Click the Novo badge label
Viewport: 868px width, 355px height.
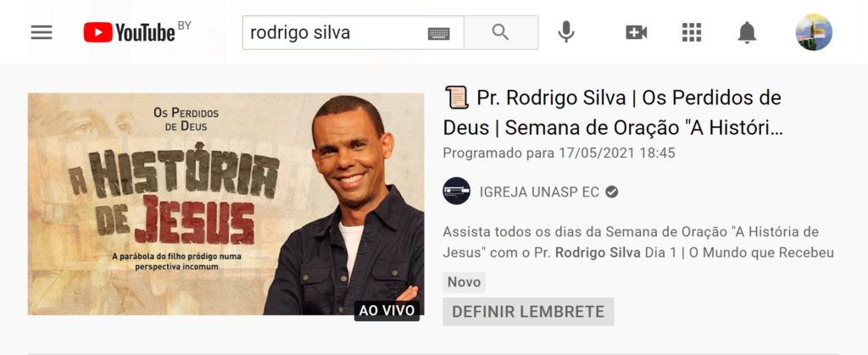[x=464, y=282]
